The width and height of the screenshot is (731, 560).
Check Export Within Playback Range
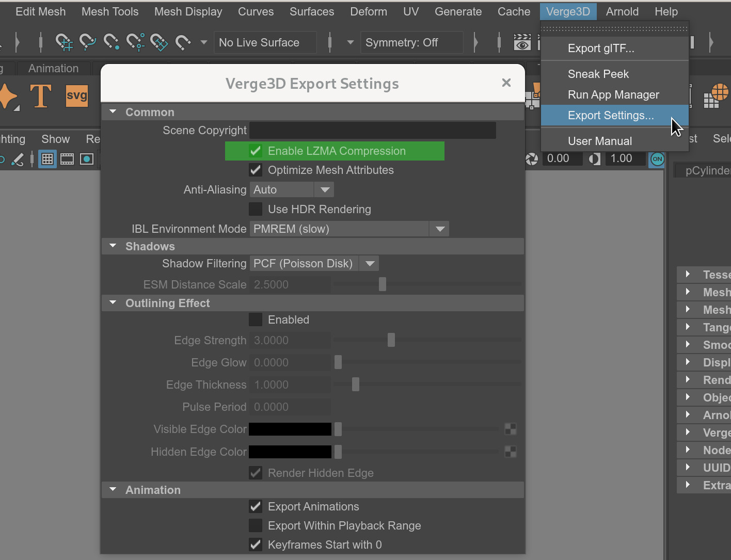[256, 525]
